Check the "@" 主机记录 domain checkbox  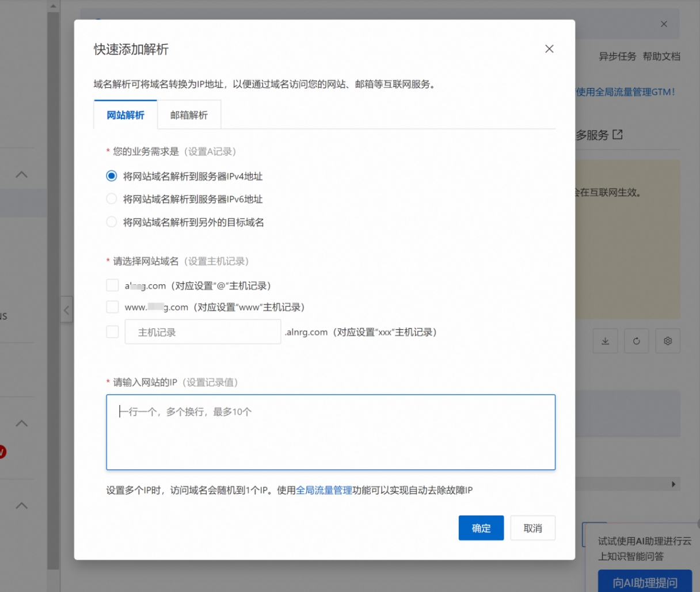pyautogui.click(x=112, y=285)
